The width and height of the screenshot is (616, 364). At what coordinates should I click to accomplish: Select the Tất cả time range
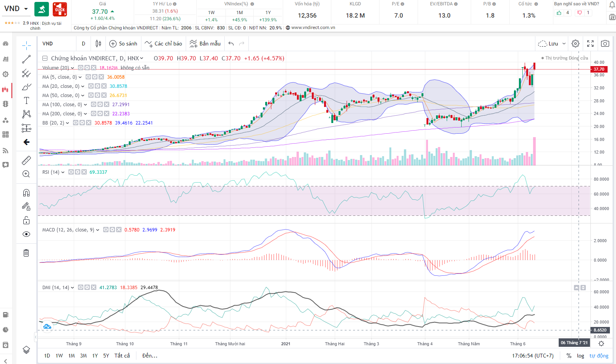click(x=122, y=356)
